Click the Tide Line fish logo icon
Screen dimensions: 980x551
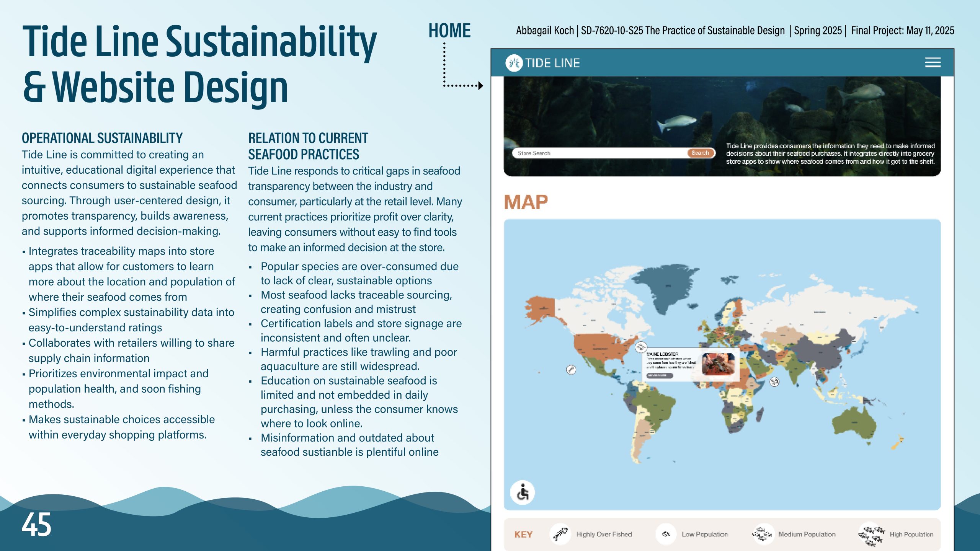pyautogui.click(x=514, y=63)
